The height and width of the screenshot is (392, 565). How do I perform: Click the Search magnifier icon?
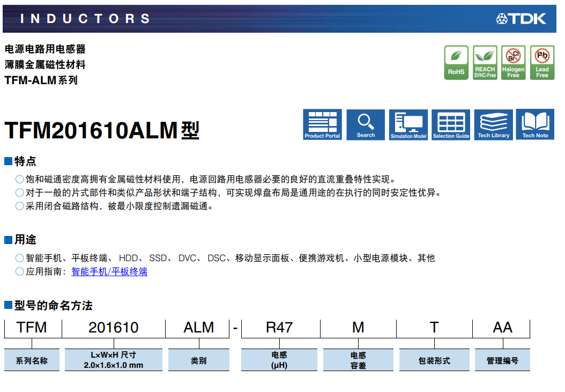(366, 124)
